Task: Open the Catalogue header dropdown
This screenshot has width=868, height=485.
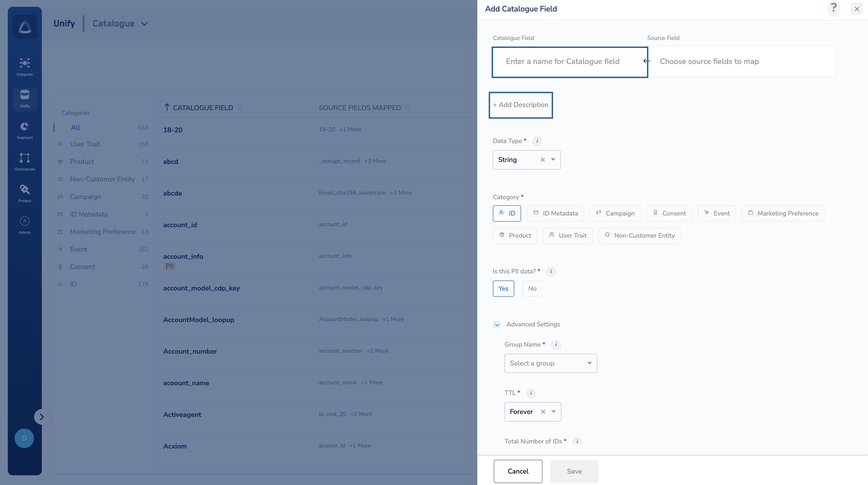Action: point(145,24)
